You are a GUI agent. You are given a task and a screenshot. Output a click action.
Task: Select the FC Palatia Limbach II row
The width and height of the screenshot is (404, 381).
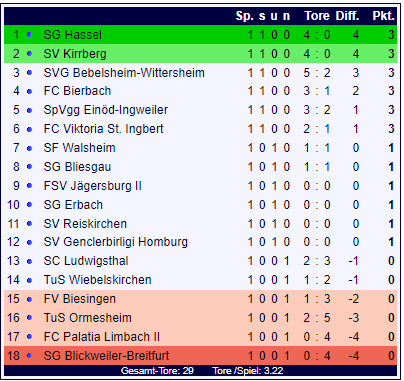200,337
